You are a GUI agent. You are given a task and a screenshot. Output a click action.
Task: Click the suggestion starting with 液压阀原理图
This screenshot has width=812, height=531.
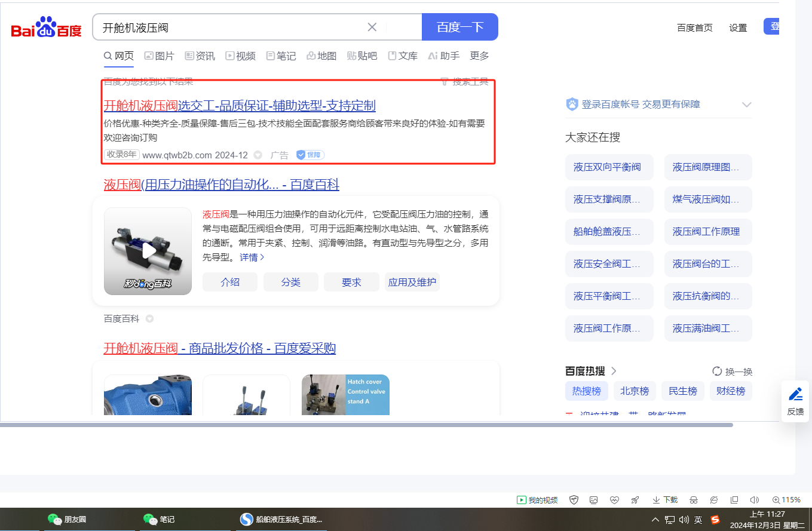708,167
